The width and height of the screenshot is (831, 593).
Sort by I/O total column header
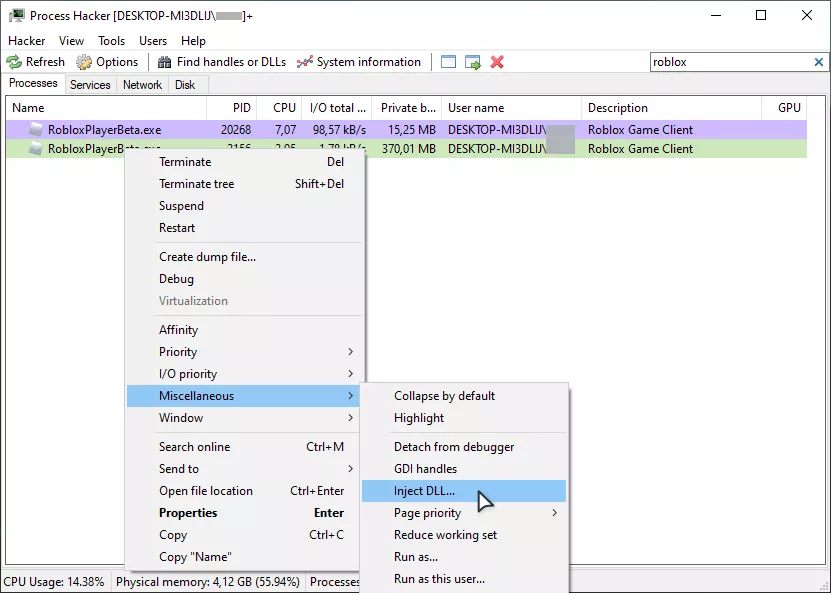[337, 108]
